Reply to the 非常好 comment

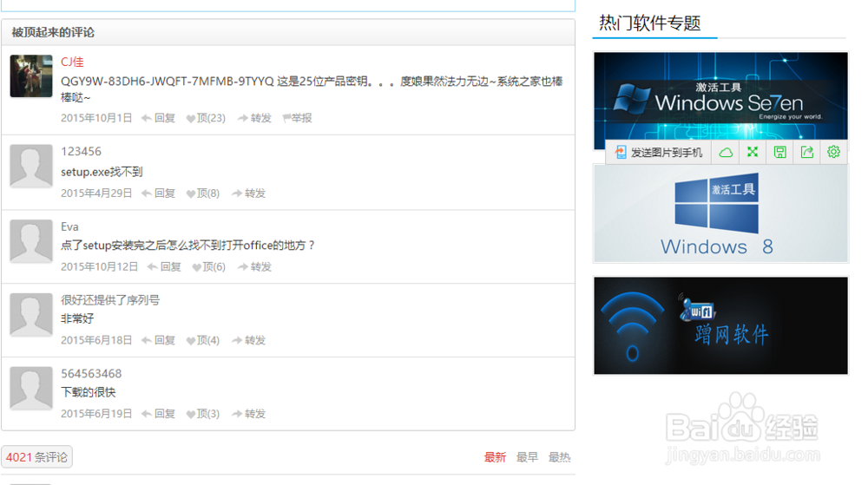158,340
